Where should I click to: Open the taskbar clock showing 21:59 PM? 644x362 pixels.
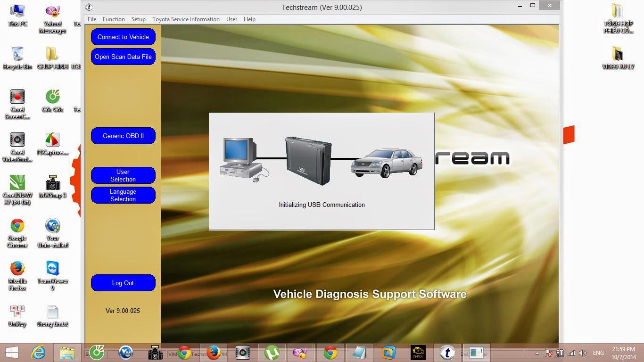pyautogui.click(x=624, y=353)
